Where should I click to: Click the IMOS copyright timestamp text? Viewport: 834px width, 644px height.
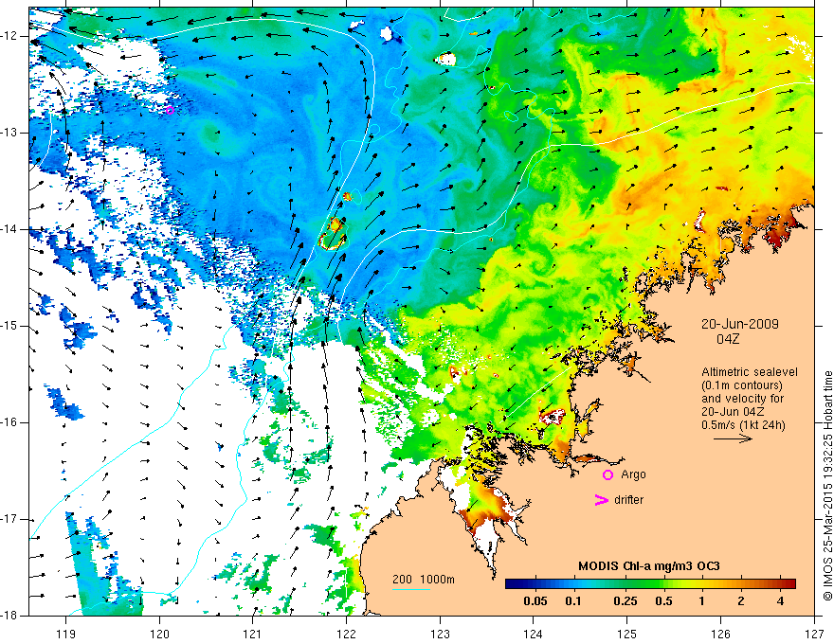click(x=827, y=486)
